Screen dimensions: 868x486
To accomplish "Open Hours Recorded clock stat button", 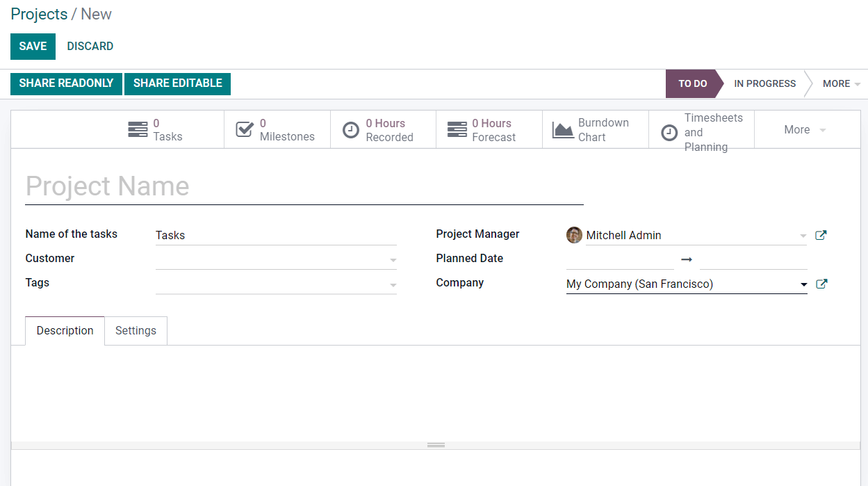I will pos(352,130).
